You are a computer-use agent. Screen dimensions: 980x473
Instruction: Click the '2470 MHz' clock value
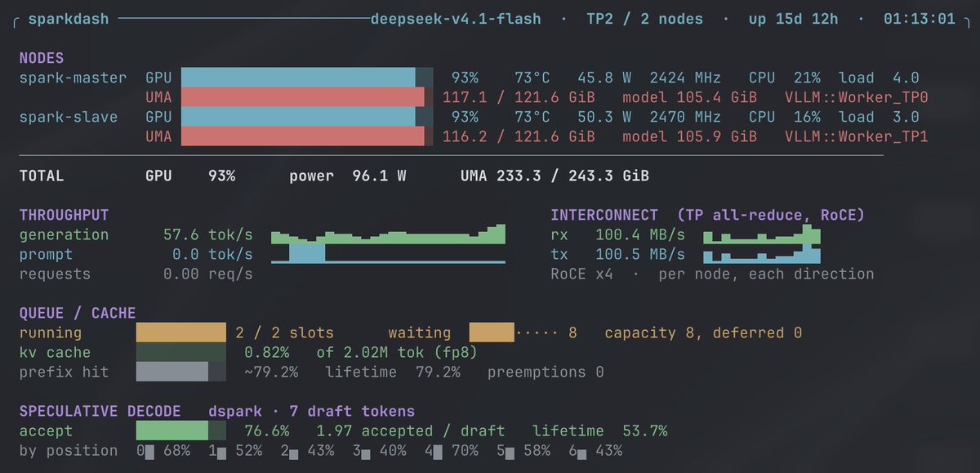tap(685, 118)
